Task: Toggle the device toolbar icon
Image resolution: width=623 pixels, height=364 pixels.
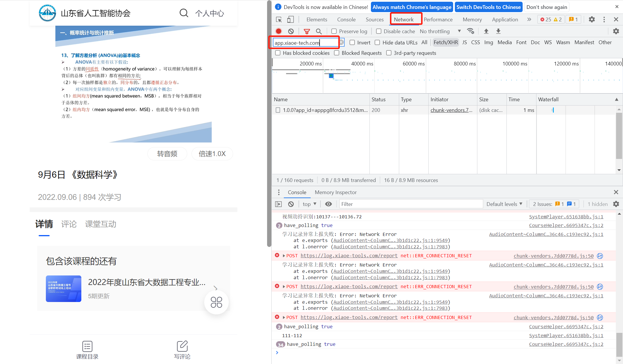Action: 290,20
